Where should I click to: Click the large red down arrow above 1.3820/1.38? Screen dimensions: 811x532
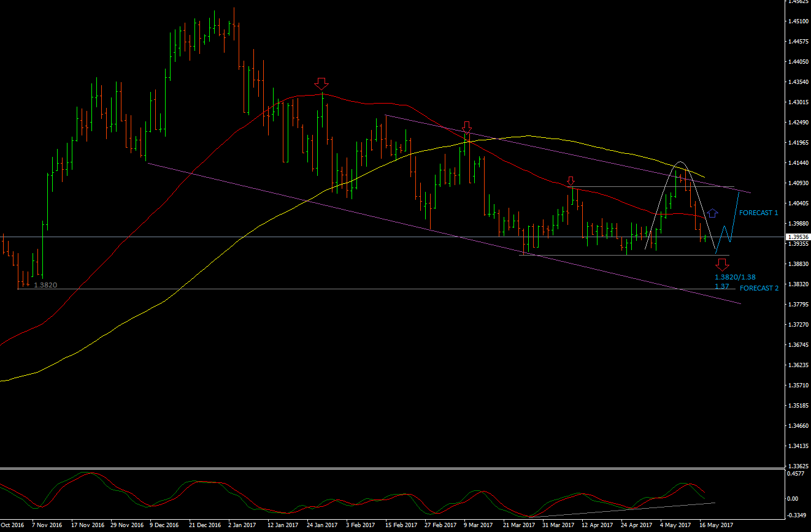pos(722,265)
